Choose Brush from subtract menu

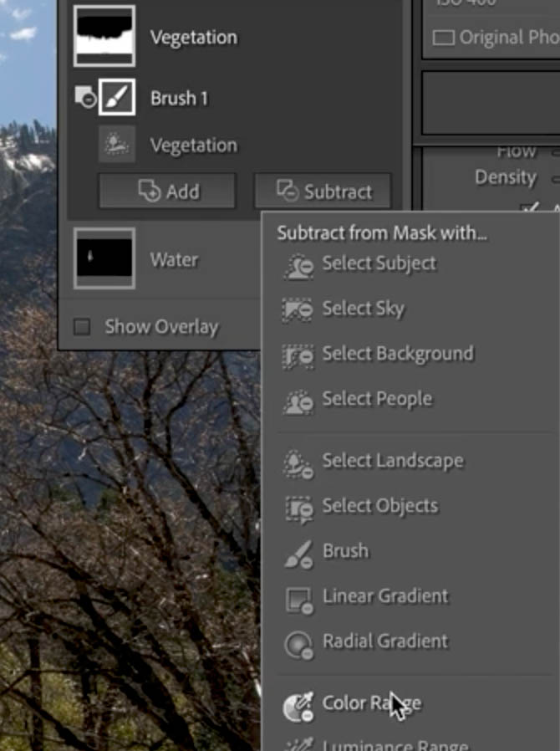[345, 551]
